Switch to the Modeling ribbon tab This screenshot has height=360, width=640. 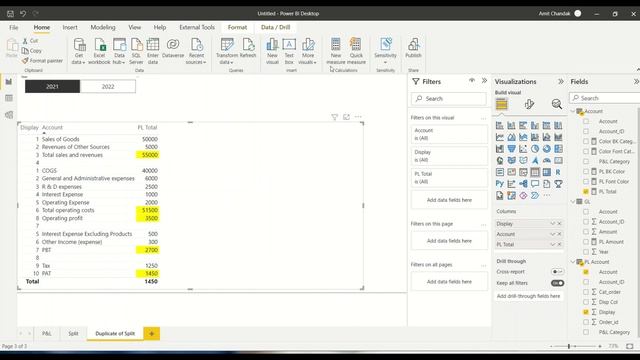tap(103, 27)
